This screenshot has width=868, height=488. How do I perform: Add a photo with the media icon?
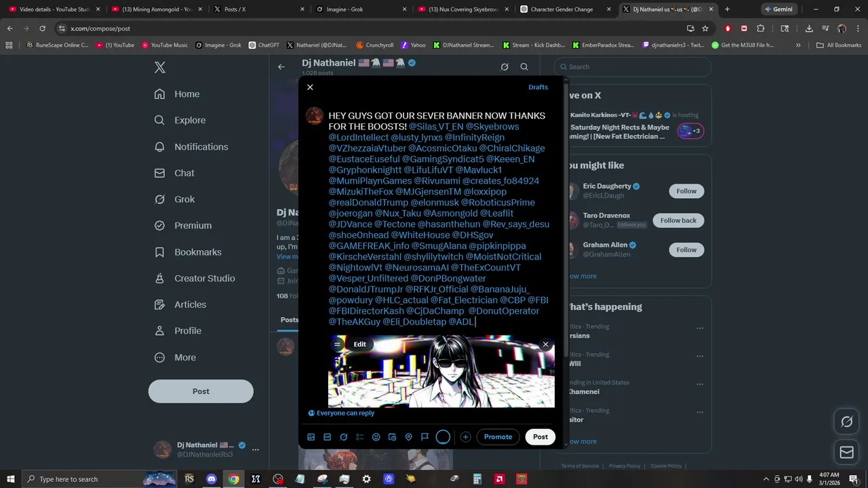pos(311,437)
